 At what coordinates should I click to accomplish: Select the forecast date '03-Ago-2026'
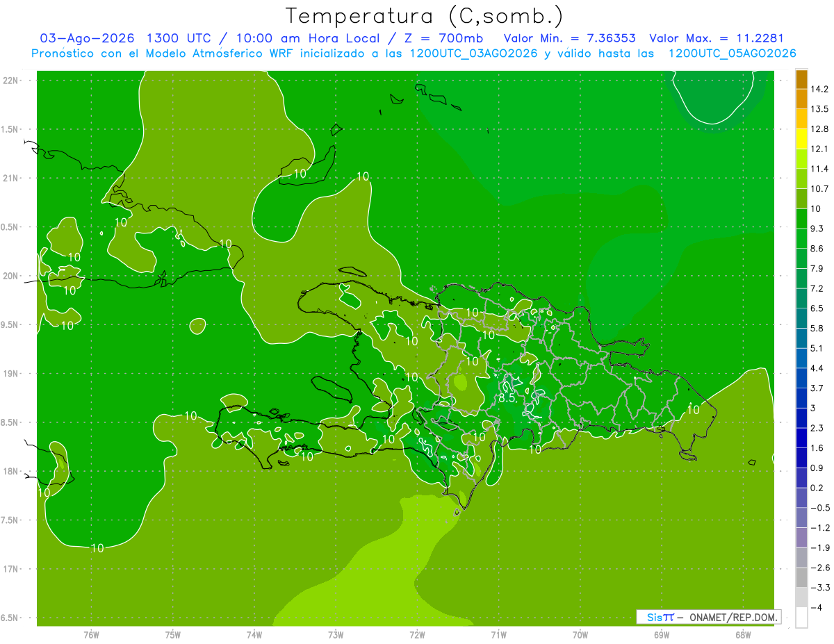[87, 38]
